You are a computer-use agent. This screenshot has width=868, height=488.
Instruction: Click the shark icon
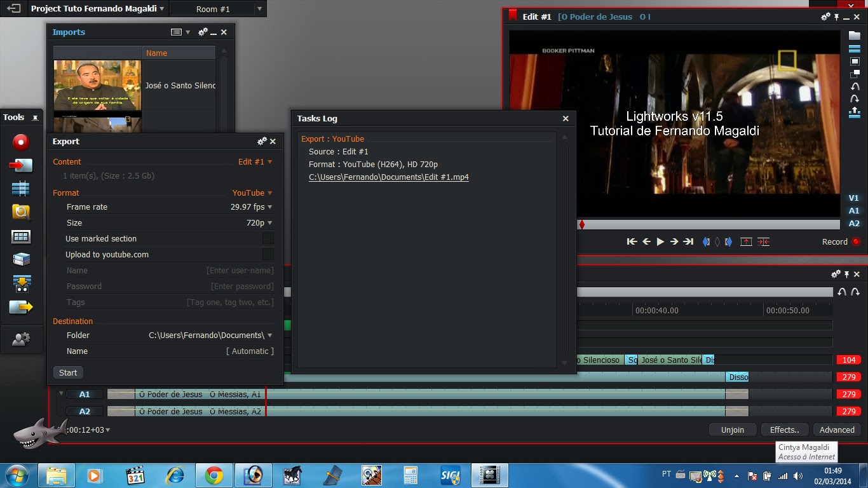40,433
